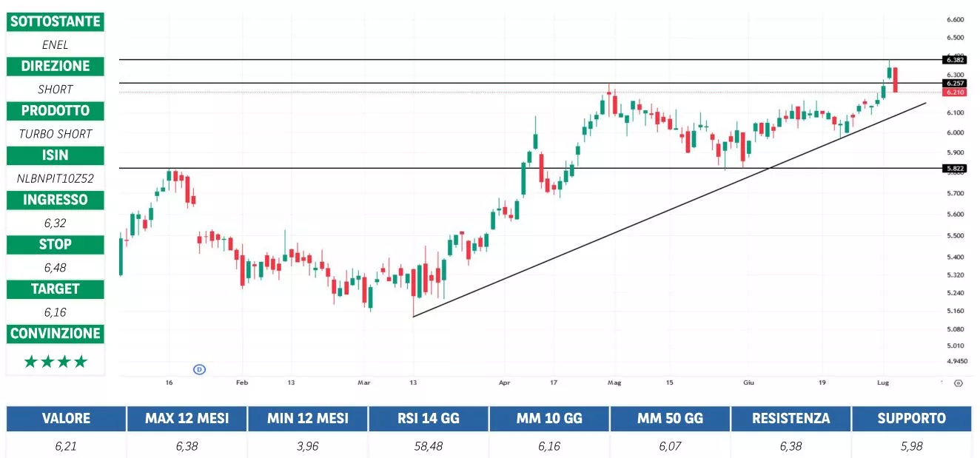Click the RESISTENZA column header
This screenshot has width=980, height=458.
(x=790, y=418)
